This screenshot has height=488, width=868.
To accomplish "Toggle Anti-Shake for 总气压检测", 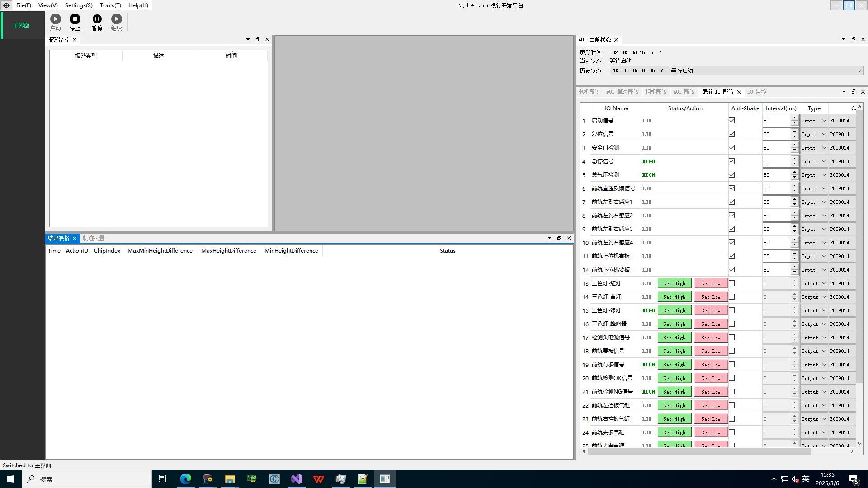I will click(x=731, y=175).
